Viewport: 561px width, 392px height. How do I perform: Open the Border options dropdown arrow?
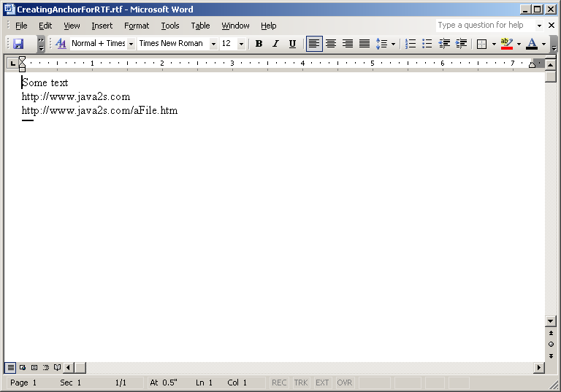tap(494, 44)
